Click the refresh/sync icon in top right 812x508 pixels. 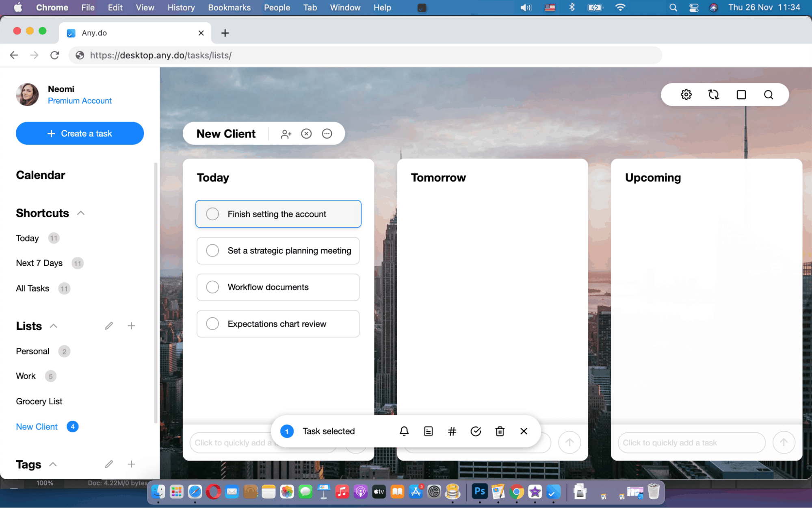[x=714, y=94]
